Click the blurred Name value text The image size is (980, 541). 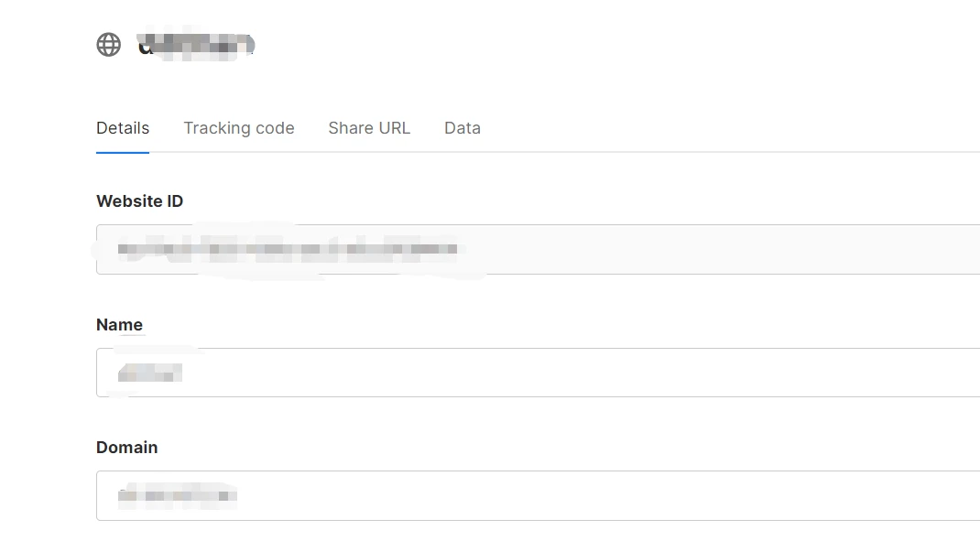(x=149, y=373)
